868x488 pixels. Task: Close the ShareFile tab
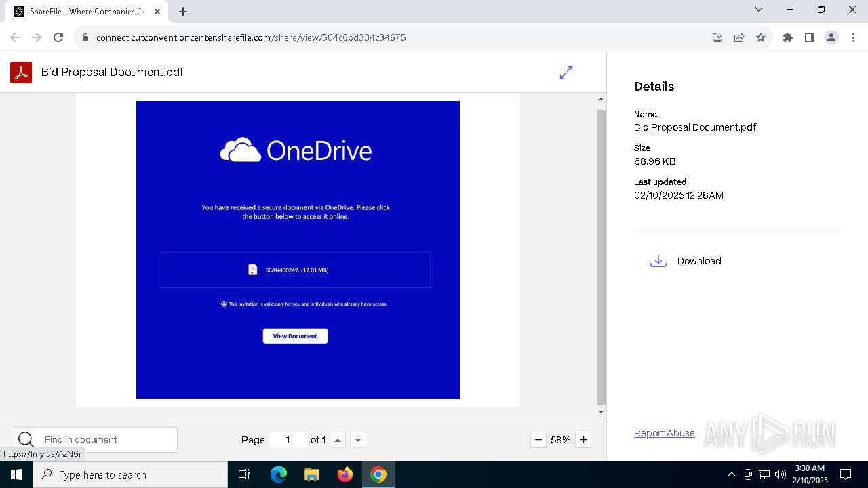pyautogui.click(x=157, y=12)
